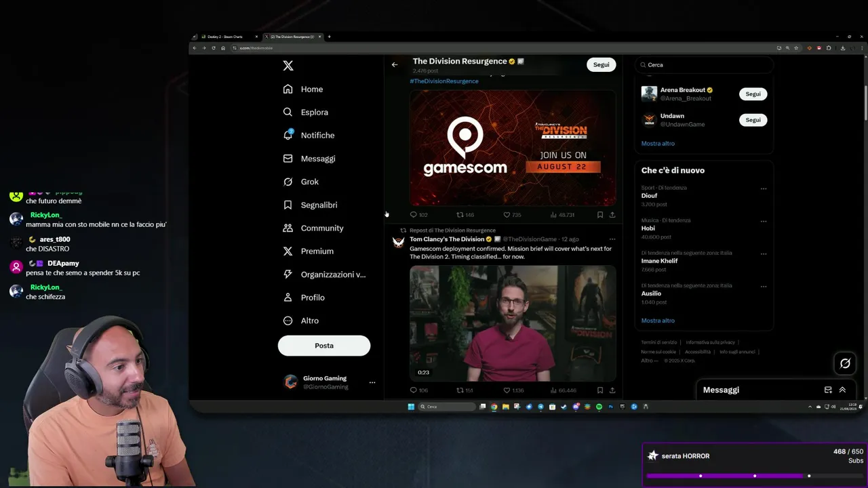
Task: Compose new message in Messaggi drawer
Action: (x=828, y=390)
